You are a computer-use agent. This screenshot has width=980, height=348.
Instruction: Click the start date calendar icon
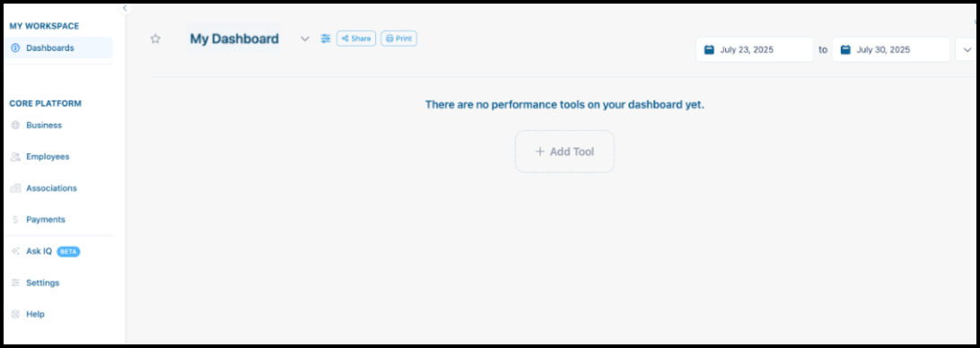point(709,49)
